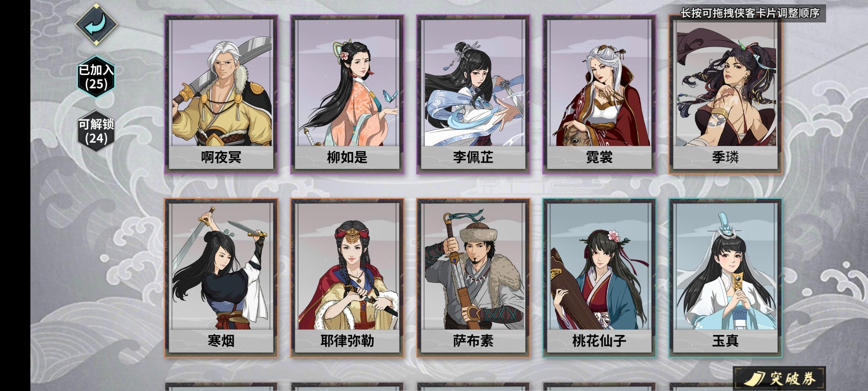The height and width of the screenshot is (391, 868).
Task: Select the 啊夜冥 character card
Action: 221,94
